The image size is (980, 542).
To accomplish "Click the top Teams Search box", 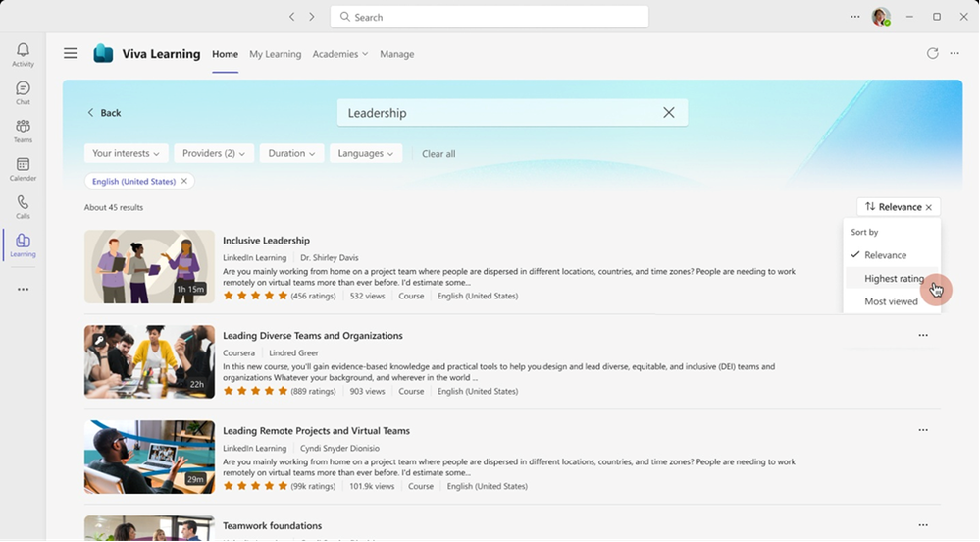I will coord(490,17).
